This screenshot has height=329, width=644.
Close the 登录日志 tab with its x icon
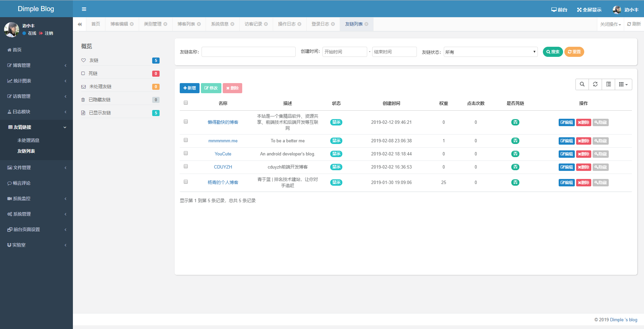[x=333, y=24]
